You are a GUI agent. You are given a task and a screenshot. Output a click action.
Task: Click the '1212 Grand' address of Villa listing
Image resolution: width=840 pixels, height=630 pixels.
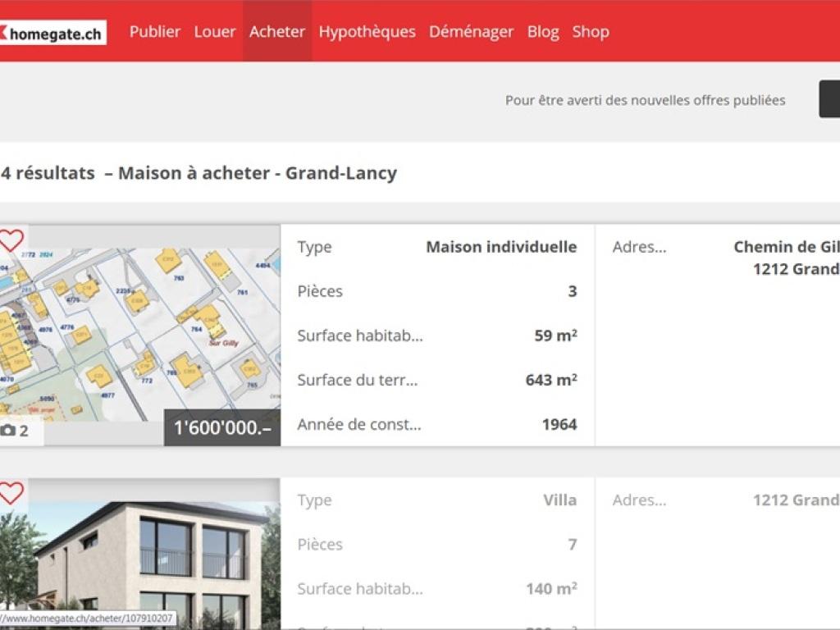coord(796,500)
